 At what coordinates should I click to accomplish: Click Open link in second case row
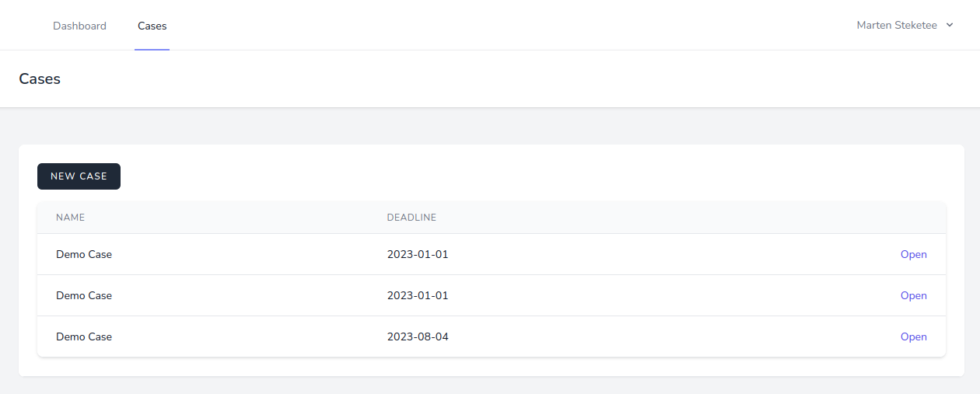point(913,295)
